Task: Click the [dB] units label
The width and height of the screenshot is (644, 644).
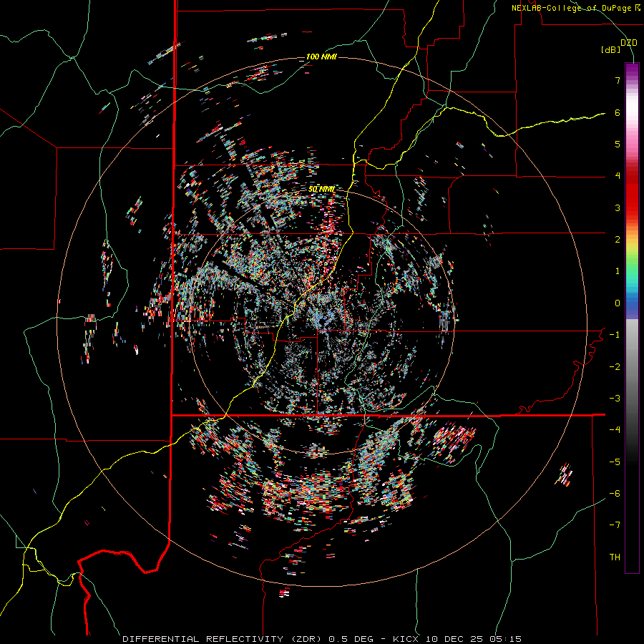Action: 610,50
